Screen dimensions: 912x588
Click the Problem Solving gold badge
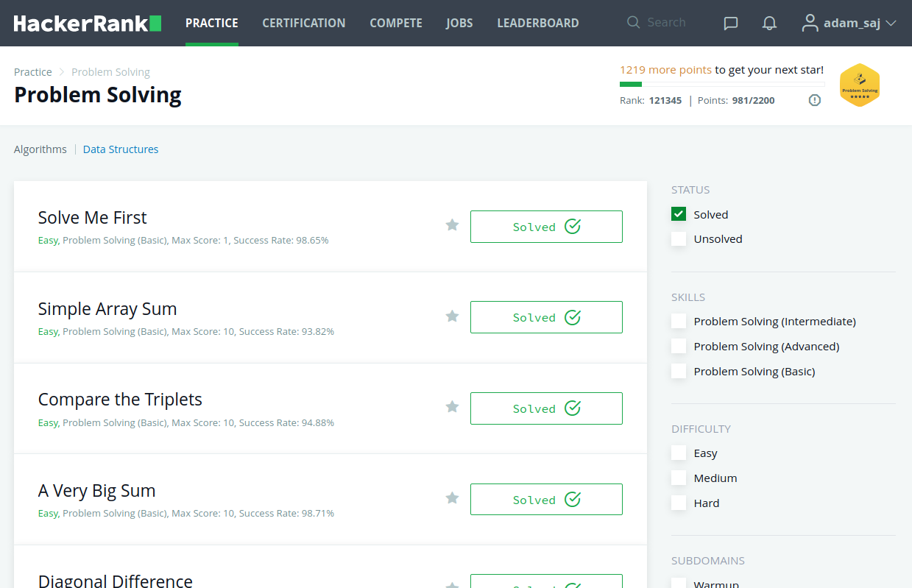[860, 85]
